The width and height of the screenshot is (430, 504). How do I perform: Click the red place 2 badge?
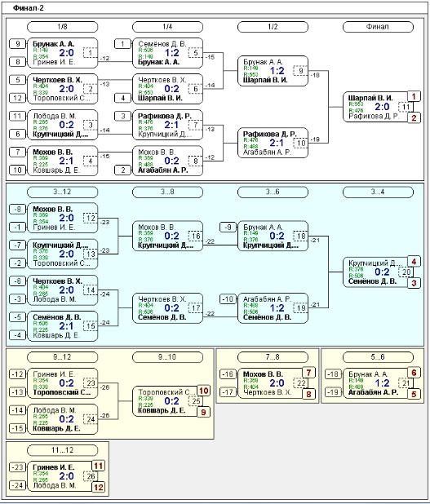tap(414, 117)
